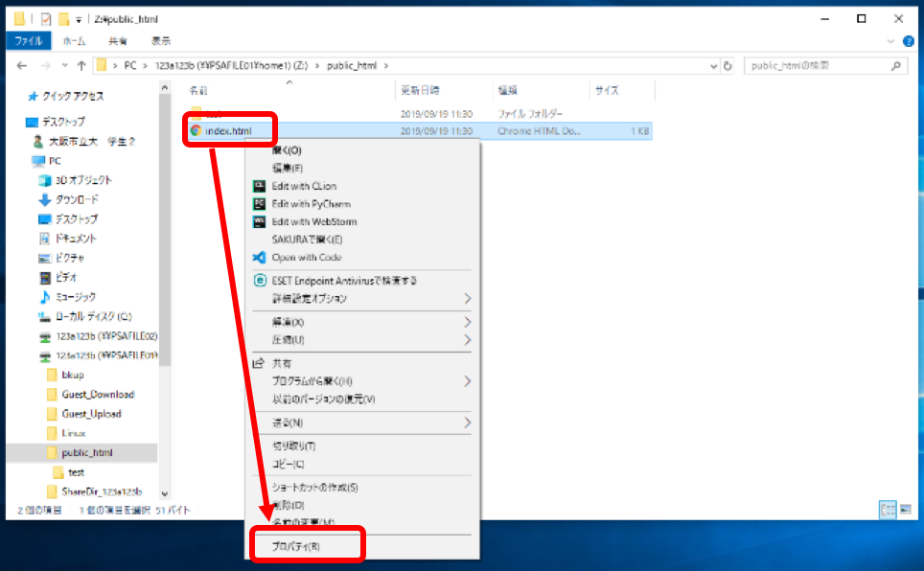Sort by 更新日時 column header
This screenshot has width=924, height=571.
(x=420, y=90)
